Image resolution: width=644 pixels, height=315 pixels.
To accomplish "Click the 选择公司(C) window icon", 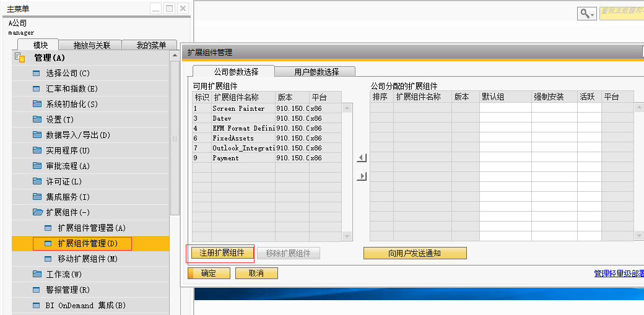I will (x=37, y=74).
